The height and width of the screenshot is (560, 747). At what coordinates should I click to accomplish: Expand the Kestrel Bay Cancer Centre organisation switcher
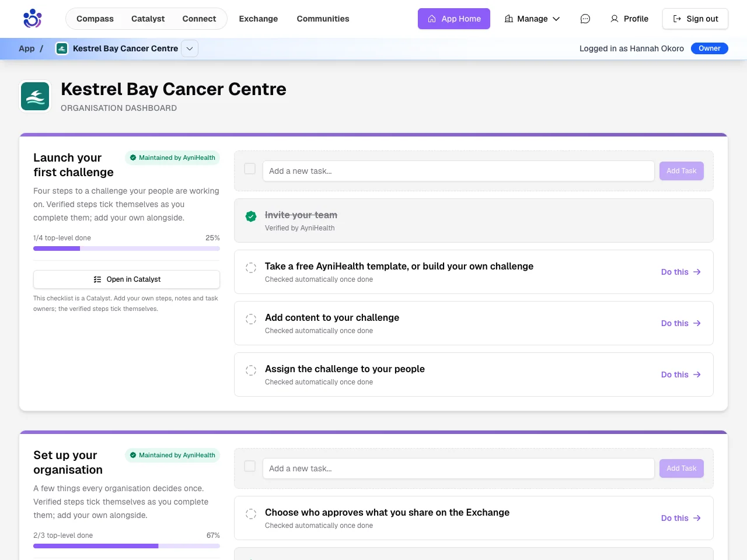[x=190, y=48]
